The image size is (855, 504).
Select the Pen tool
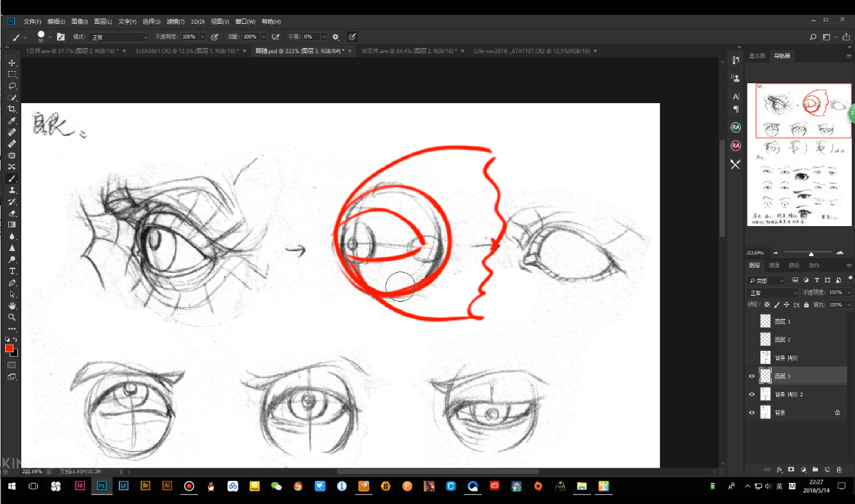pyautogui.click(x=12, y=282)
